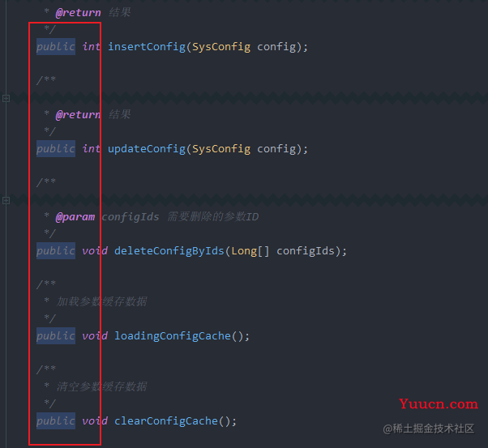Image resolution: width=488 pixels, height=448 pixels.
Task: Click the SysConfig type in insertConfig
Action: tap(221, 47)
